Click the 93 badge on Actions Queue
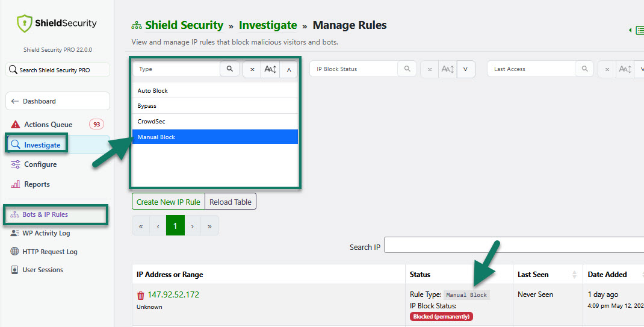This screenshot has width=644, height=327. (x=96, y=124)
